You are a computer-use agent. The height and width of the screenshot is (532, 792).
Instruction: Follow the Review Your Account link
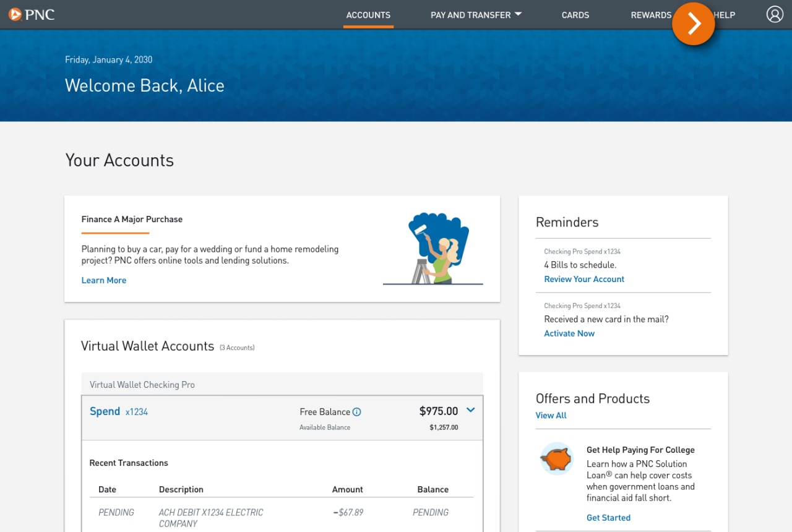[583, 279]
